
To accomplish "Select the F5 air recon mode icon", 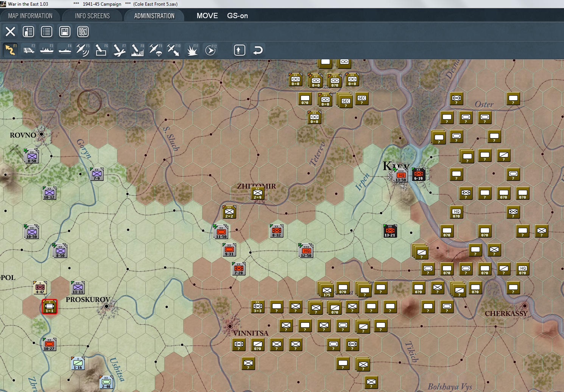I will point(83,50).
